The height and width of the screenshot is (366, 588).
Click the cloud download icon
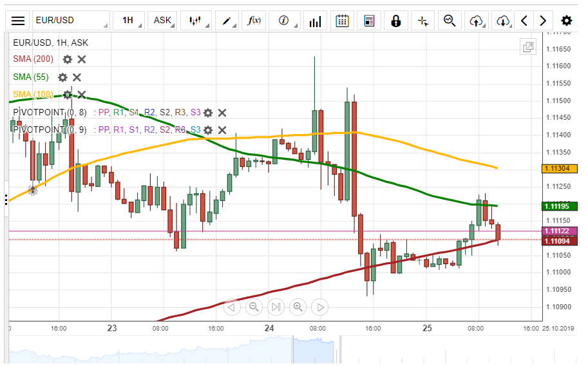pos(503,20)
